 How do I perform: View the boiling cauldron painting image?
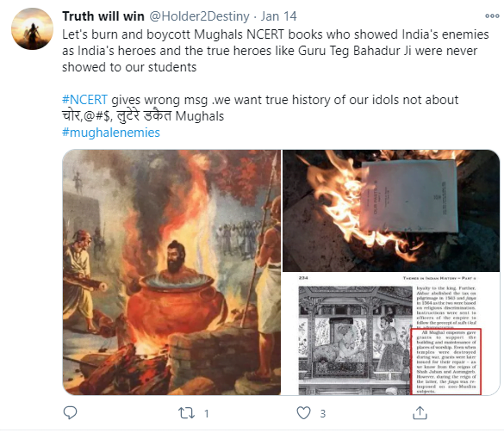click(171, 272)
